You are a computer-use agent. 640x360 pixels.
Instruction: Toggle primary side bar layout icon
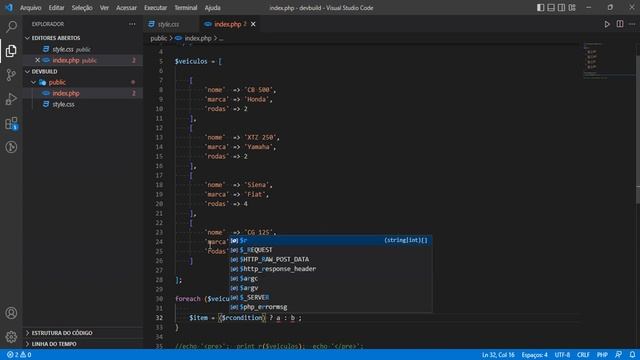pos(540,7)
